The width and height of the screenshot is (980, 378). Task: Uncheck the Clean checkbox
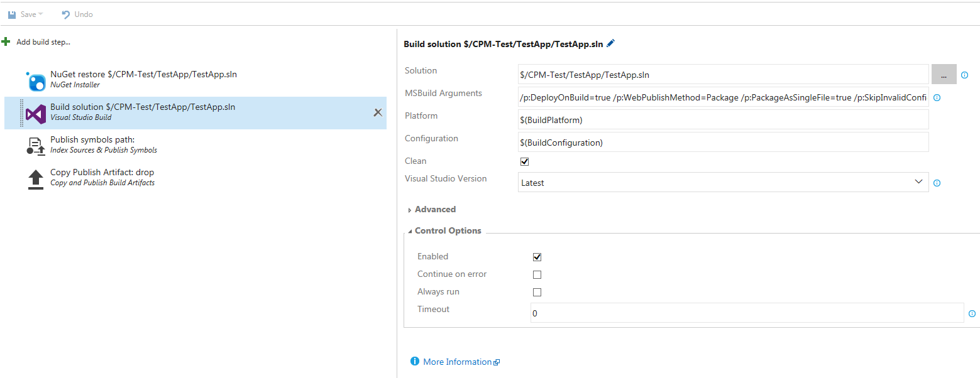coord(525,161)
